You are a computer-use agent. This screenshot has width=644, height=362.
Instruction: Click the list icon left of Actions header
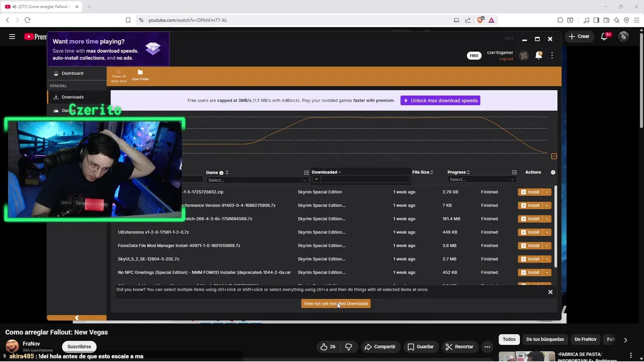click(514, 172)
